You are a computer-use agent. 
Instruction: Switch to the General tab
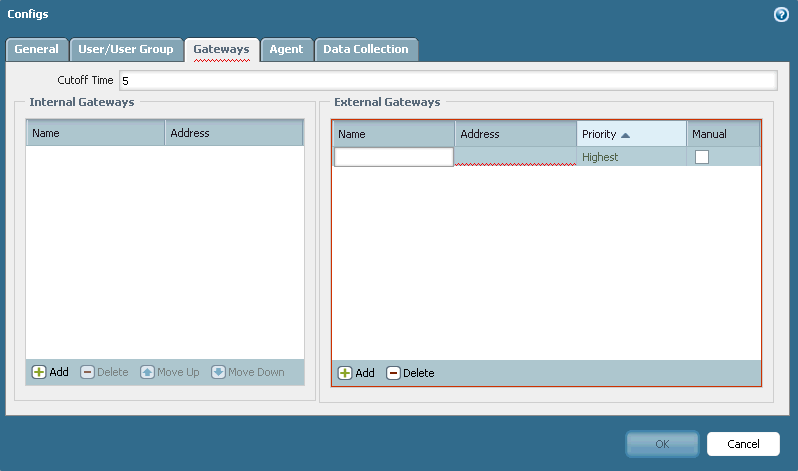36,49
